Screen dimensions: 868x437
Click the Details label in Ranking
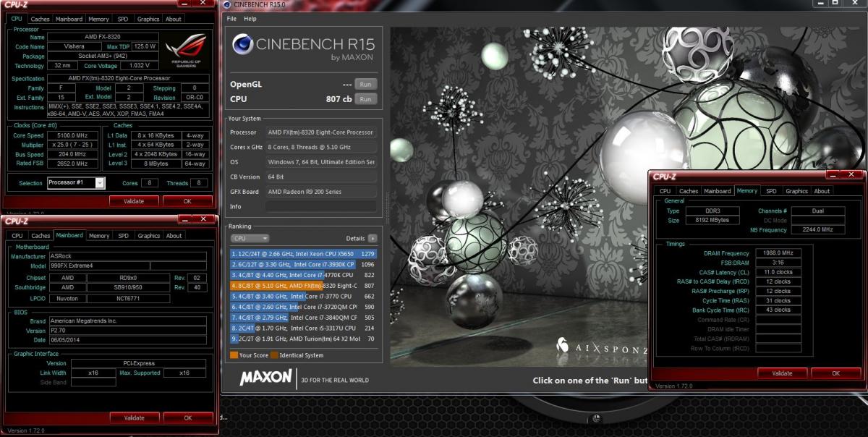(355, 238)
